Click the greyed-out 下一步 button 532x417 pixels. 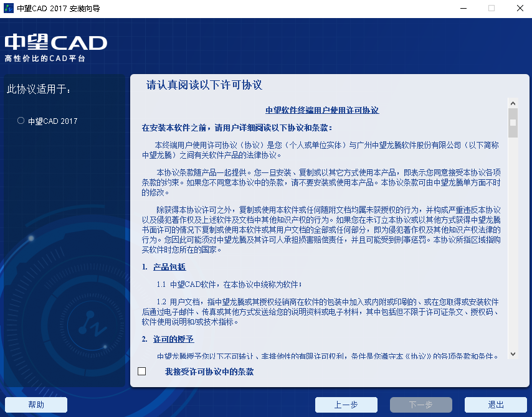pos(420,405)
